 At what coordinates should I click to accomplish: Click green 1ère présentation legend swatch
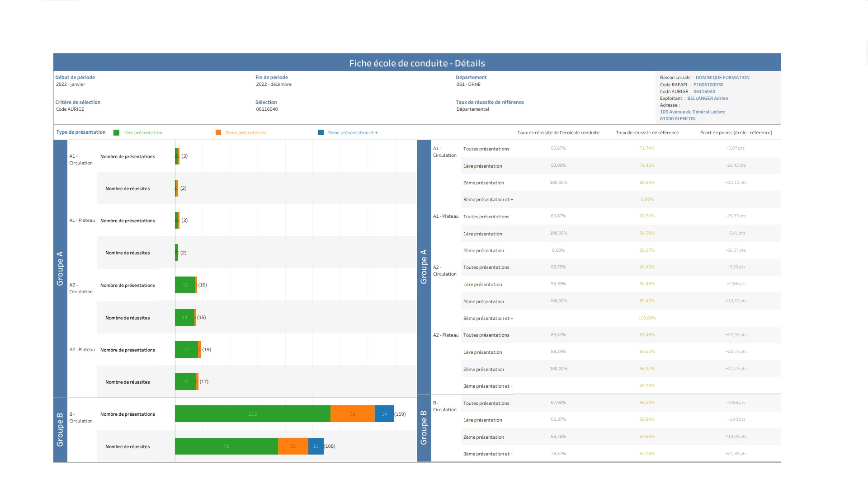point(116,133)
